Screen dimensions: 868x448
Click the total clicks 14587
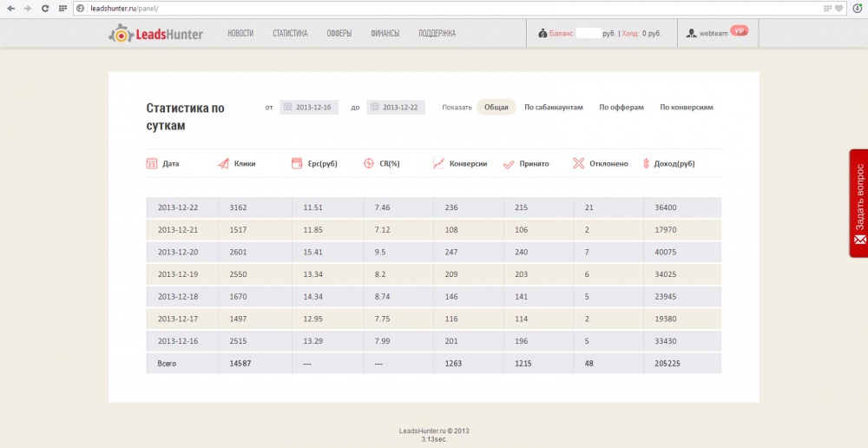[240, 363]
